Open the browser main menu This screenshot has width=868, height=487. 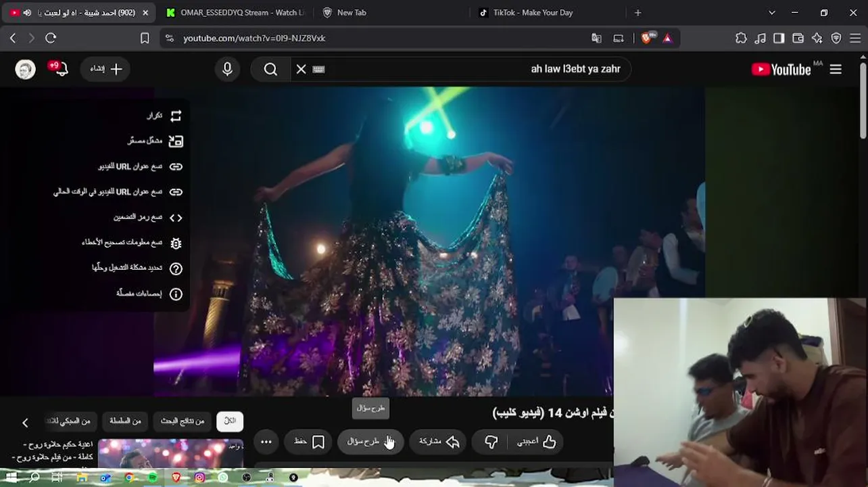point(855,39)
